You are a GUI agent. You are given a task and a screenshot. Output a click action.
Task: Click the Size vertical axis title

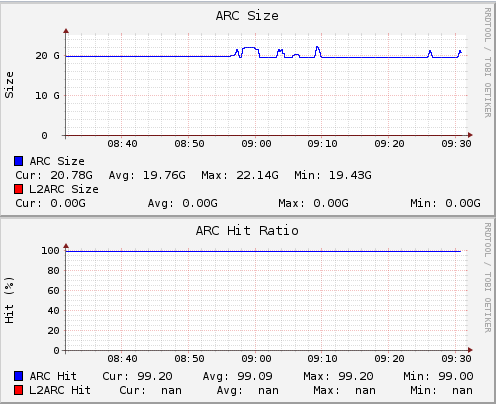(9, 85)
